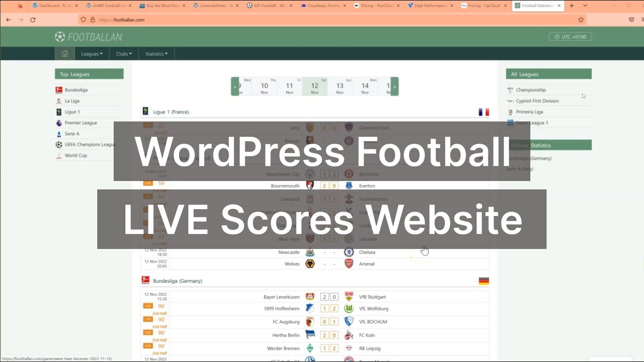644x362 pixels.
Task: Click the Footballan site logo
Action: click(89, 36)
